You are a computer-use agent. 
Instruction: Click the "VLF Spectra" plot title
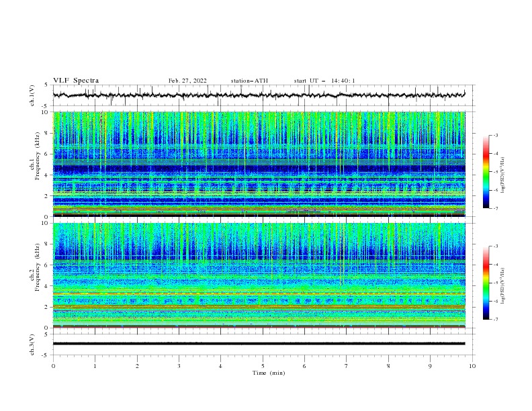pyautogui.click(x=76, y=81)
